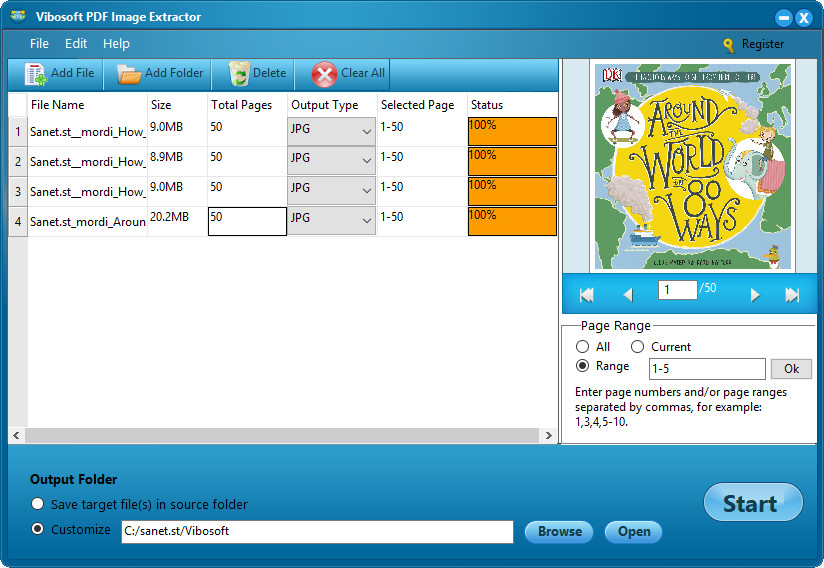Image resolution: width=824 pixels, height=568 pixels.
Task: Click the Add Folder toolbar button
Action: [160, 74]
